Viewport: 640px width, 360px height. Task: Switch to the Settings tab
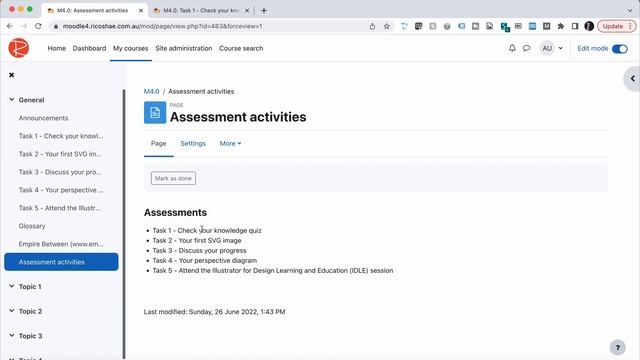point(193,143)
